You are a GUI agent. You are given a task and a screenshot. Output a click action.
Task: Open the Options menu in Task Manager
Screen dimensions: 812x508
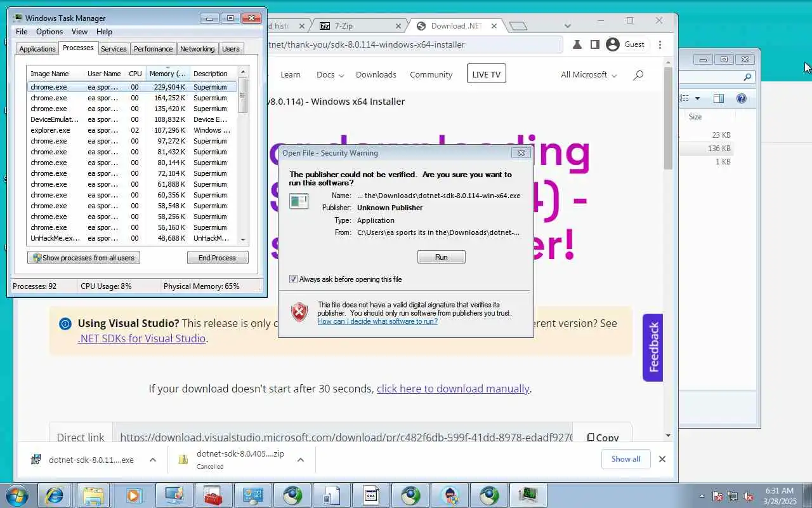49,32
